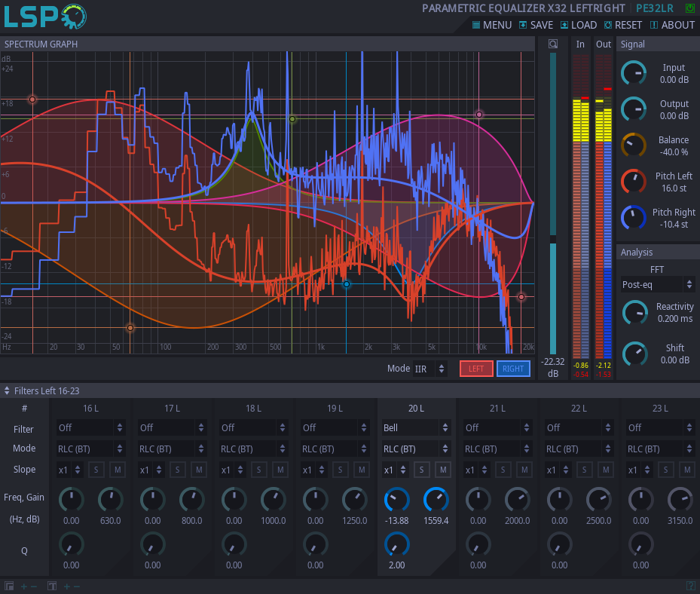The width and height of the screenshot is (700, 594).
Task: Click the LSP logo
Action: click(x=45, y=17)
